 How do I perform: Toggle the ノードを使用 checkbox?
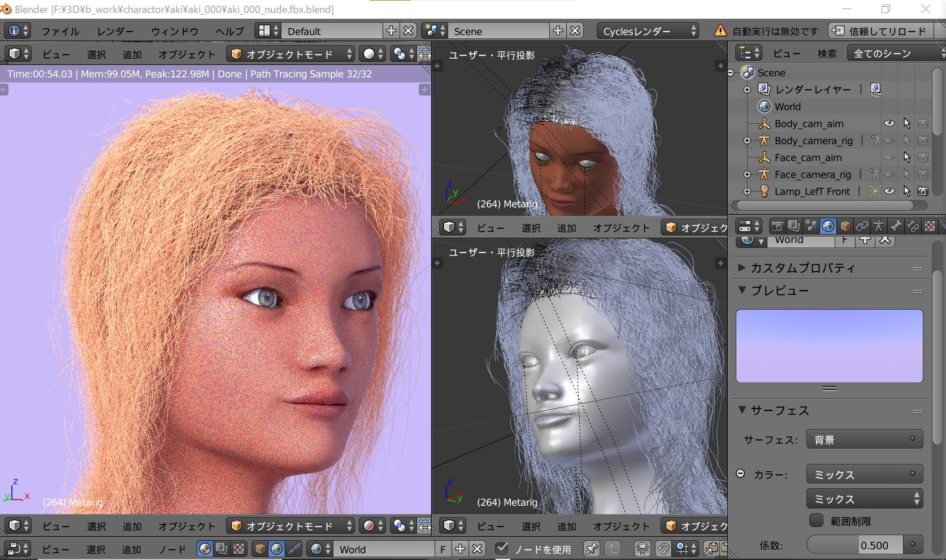[501, 549]
